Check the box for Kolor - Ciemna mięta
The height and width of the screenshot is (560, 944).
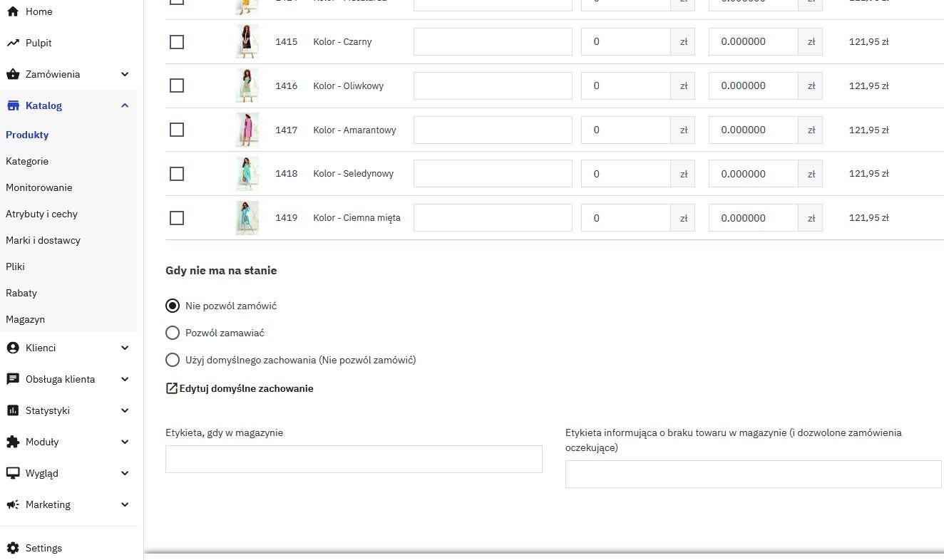[177, 218]
